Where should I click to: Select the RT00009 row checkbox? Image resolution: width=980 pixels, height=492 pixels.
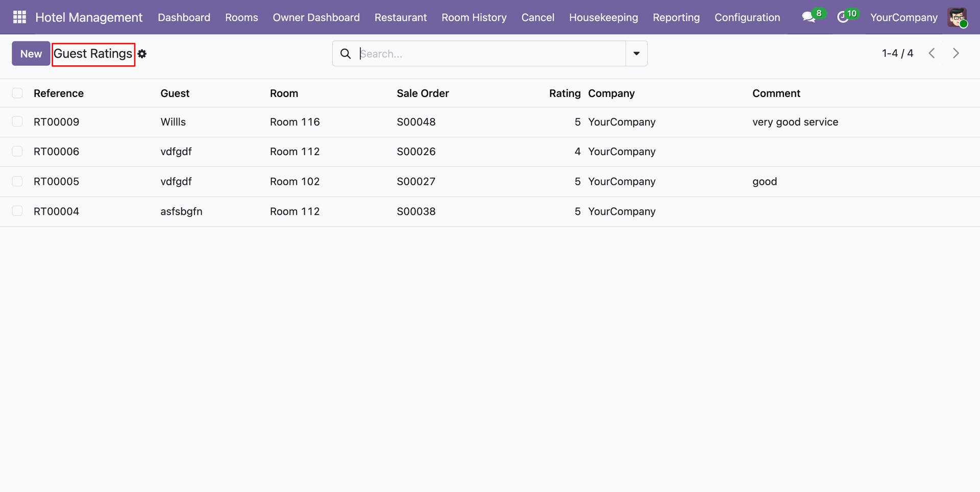pyautogui.click(x=17, y=121)
